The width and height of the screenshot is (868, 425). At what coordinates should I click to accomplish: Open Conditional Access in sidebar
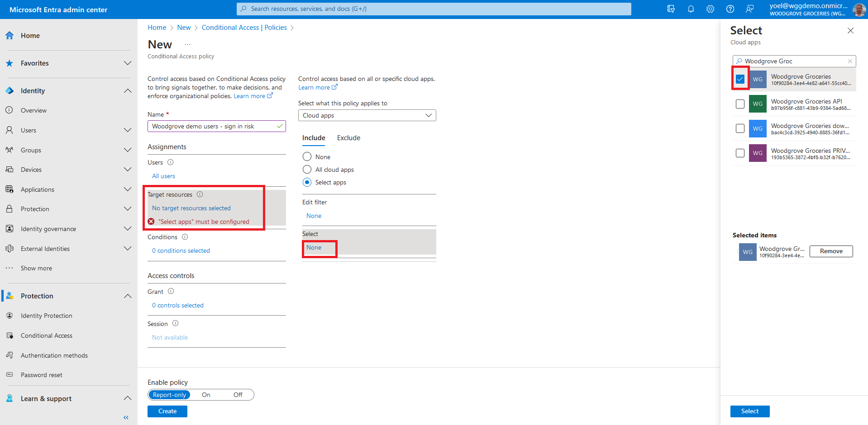click(x=46, y=335)
